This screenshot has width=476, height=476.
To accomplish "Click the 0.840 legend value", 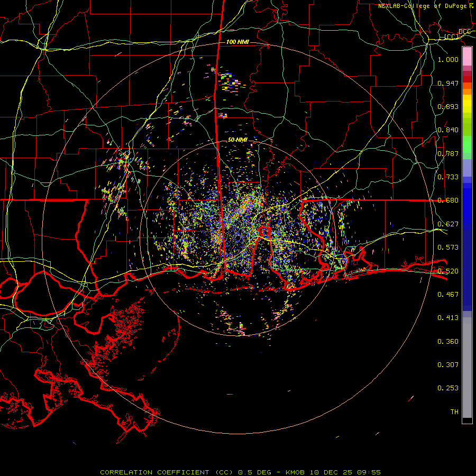I will tap(448, 130).
